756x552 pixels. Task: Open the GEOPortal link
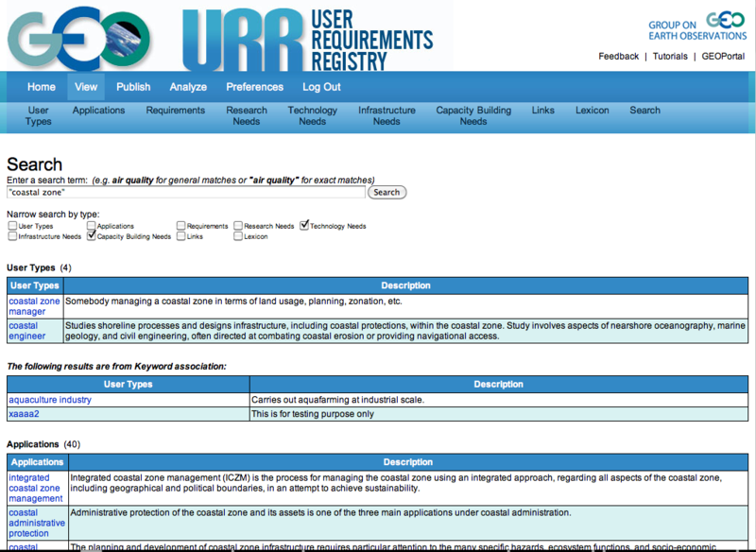tap(724, 57)
